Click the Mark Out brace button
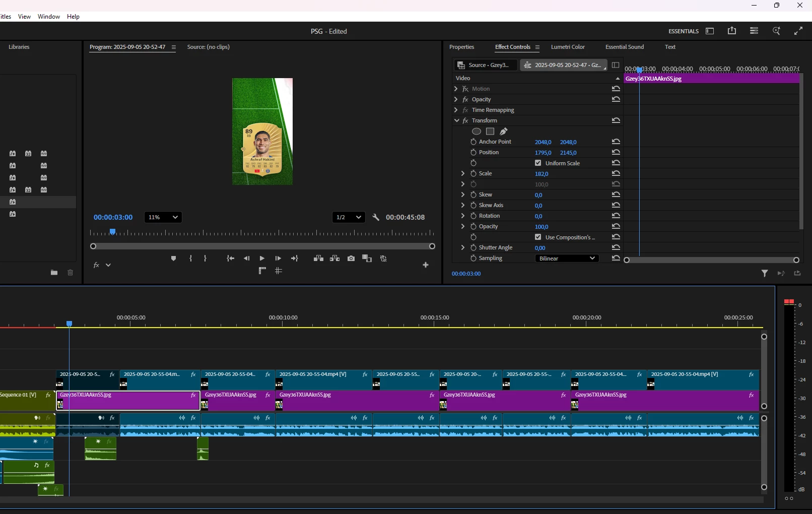 (x=205, y=259)
